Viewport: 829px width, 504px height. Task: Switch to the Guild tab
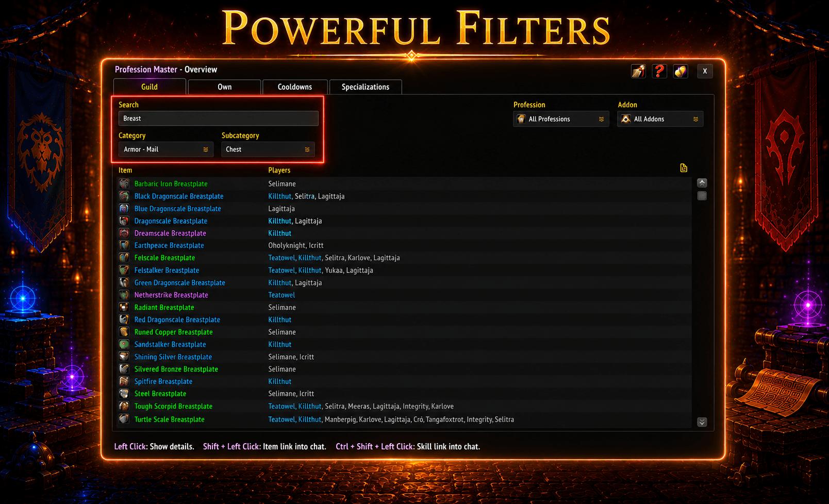click(x=150, y=87)
